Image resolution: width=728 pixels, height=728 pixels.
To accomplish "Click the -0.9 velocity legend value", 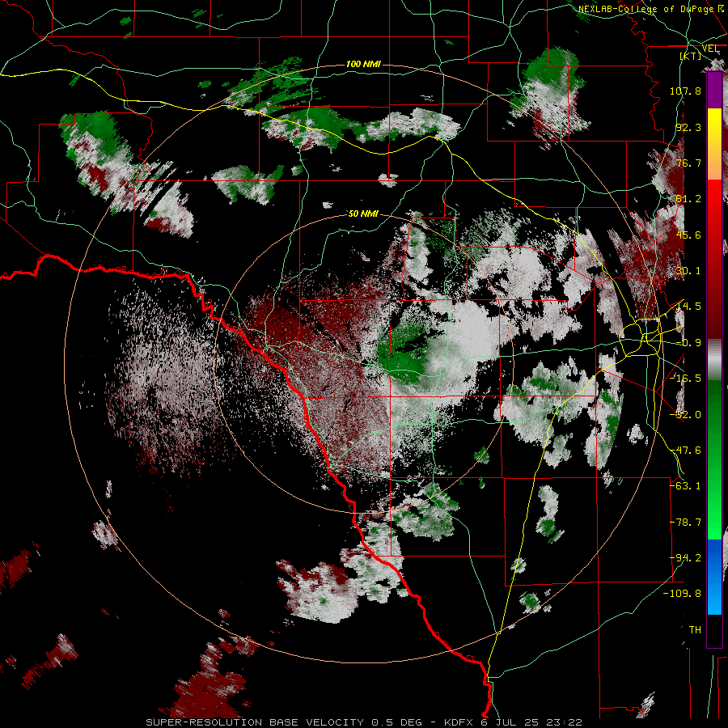I will tap(688, 343).
